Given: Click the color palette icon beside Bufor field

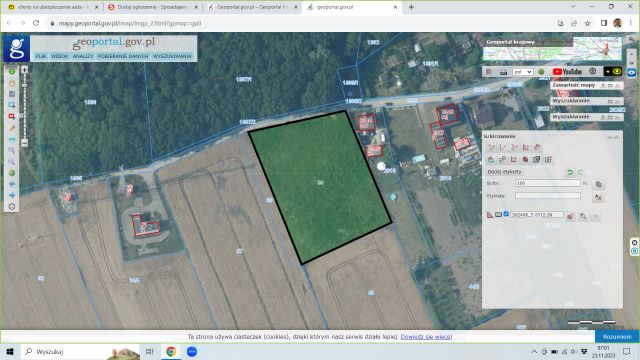Looking at the screenshot, I should pyautogui.click(x=598, y=184).
